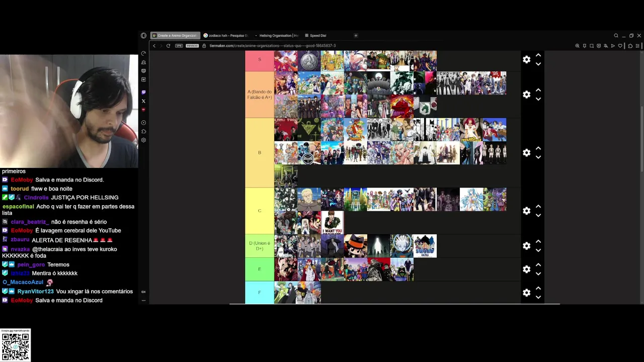The width and height of the screenshot is (644, 362).
Task: Move D tier row up with chevron
Action: 538,241
